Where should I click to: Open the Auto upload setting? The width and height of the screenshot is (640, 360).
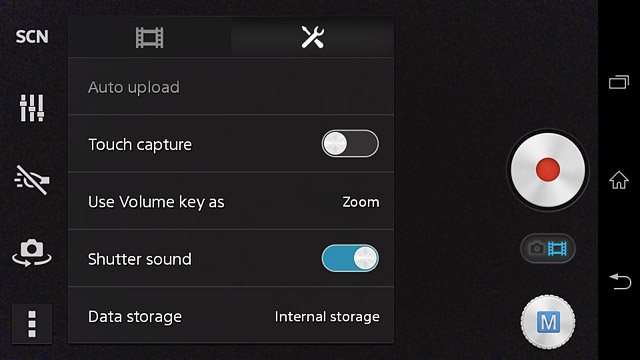[231, 87]
